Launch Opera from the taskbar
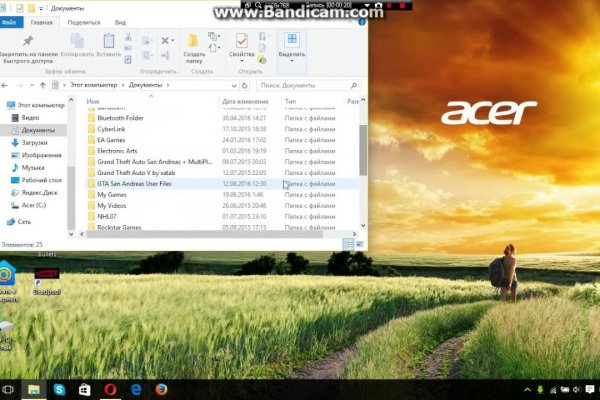Viewport: 600px width, 400px height. (110, 388)
